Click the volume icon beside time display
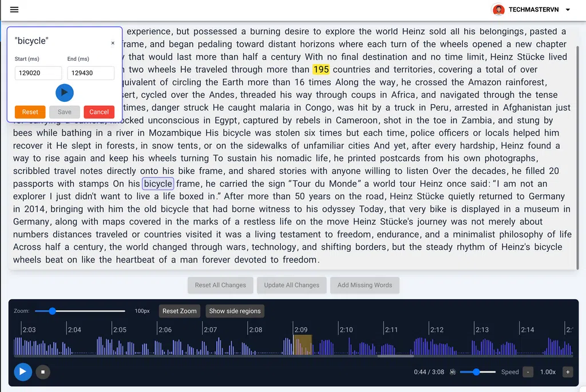Screen dimensions: 586x392 453,372
